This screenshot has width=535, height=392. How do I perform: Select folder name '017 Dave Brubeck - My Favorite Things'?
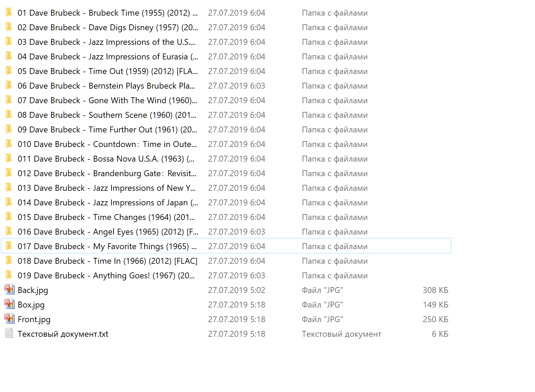point(107,246)
